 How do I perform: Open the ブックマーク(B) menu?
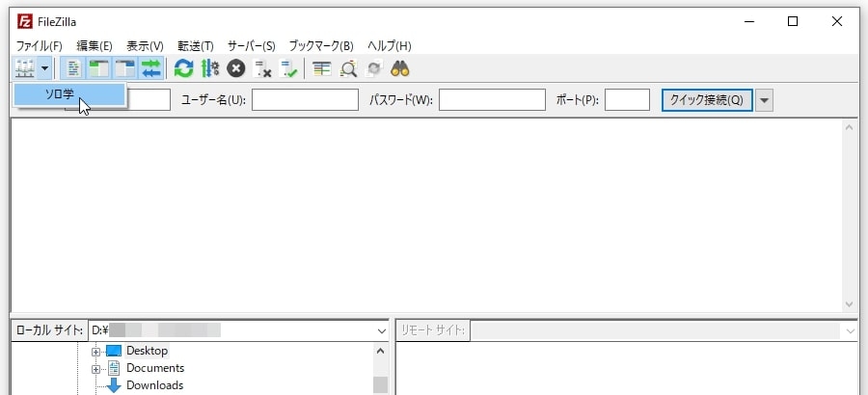pos(321,45)
